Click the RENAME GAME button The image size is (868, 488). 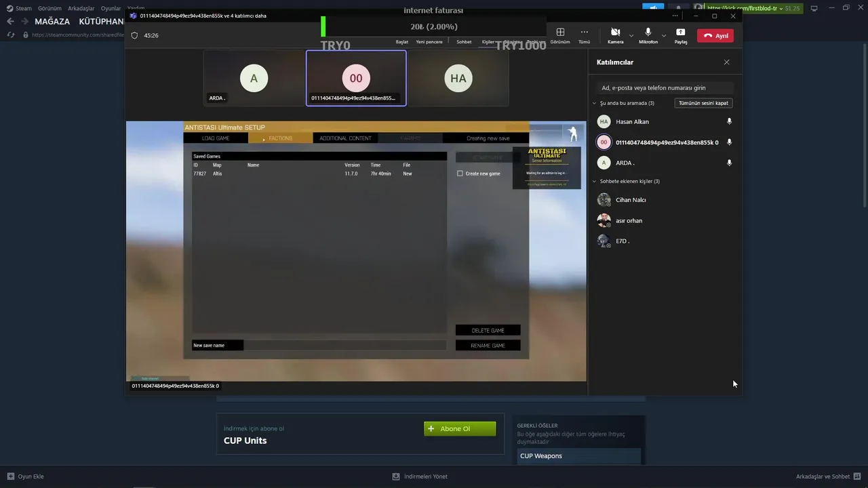(488, 345)
